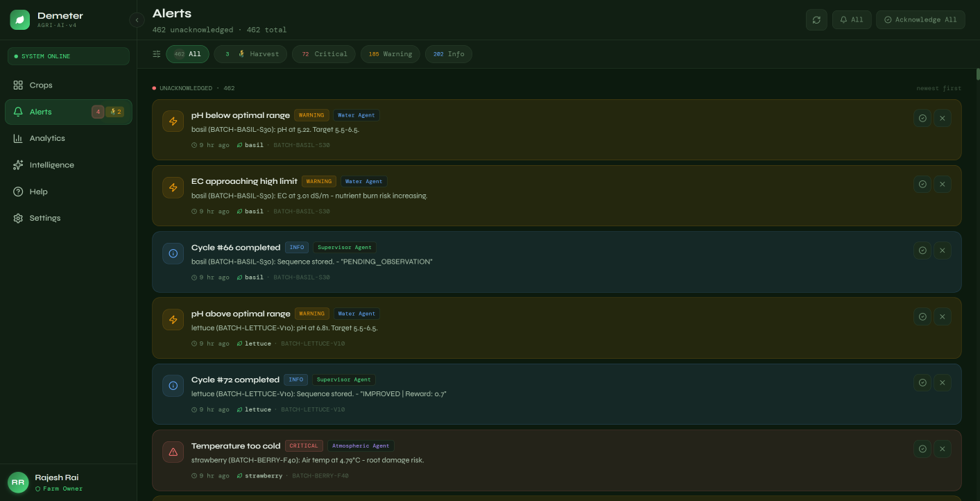Image resolution: width=980 pixels, height=501 pixels.
Task: Click the red 4 critical badge on Alerts
Action: 98,112
